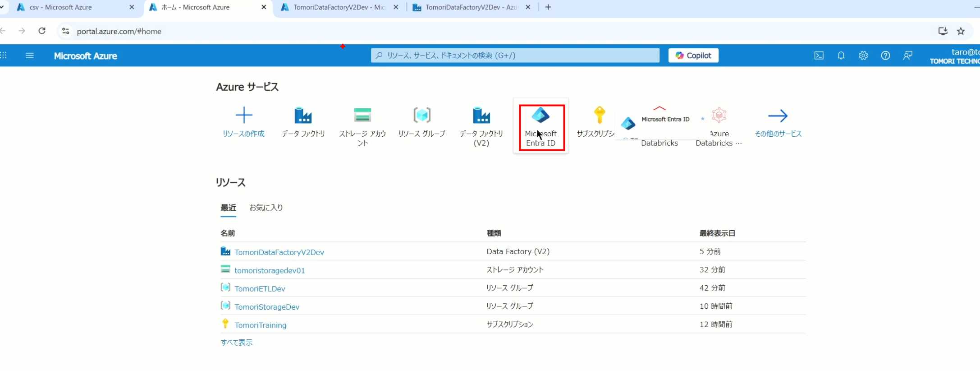Image resolution: width=980 pixels, height=371 pixels.
Task: Click the Copilot button
Action: tap(693, 56)
